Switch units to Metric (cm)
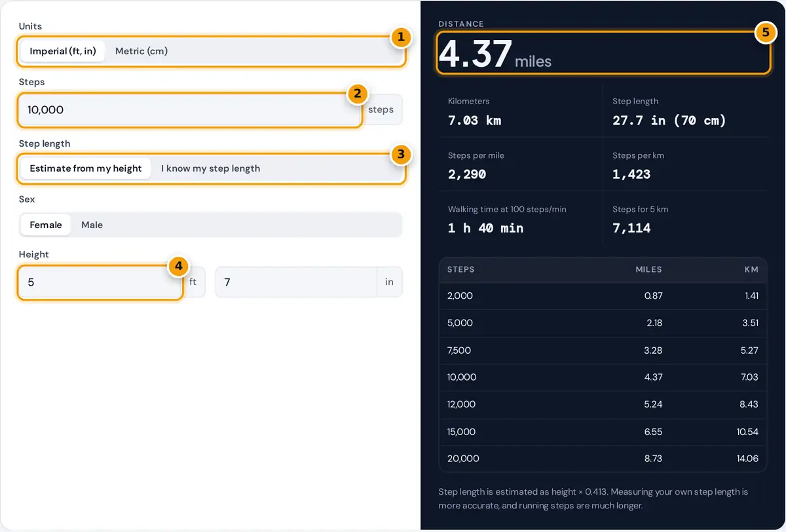 (x=141, y=51)
